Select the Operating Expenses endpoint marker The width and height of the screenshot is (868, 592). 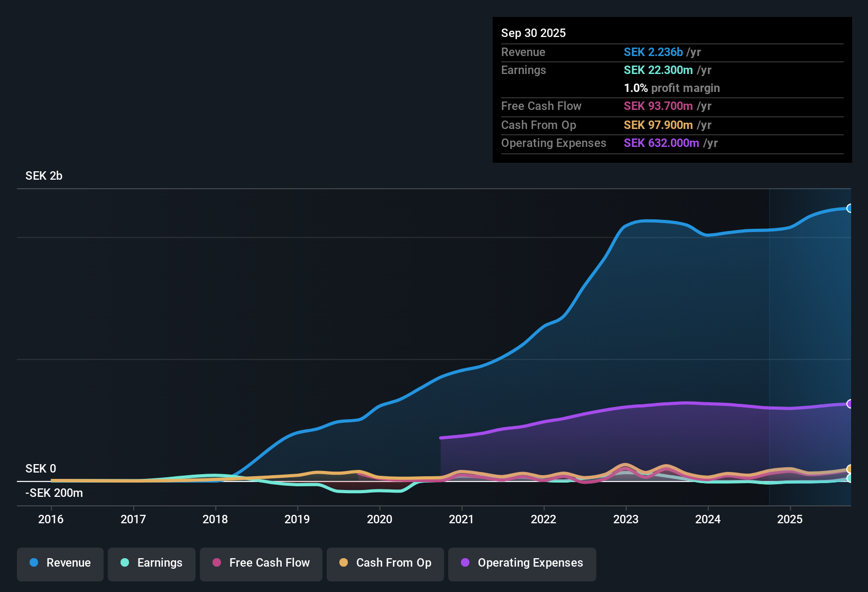point(850,403)
